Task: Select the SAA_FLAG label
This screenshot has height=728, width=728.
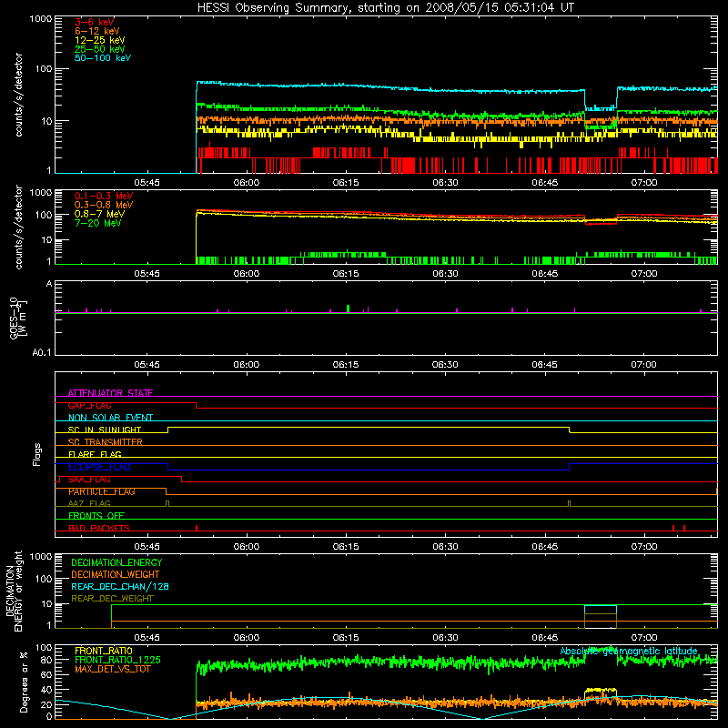Action: (89, 480)
